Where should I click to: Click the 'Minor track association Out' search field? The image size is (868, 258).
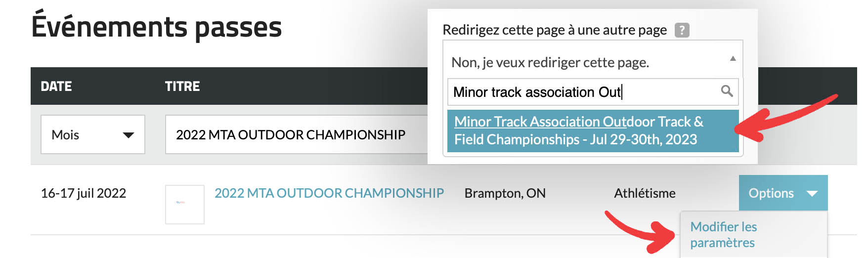pos(583,92)
